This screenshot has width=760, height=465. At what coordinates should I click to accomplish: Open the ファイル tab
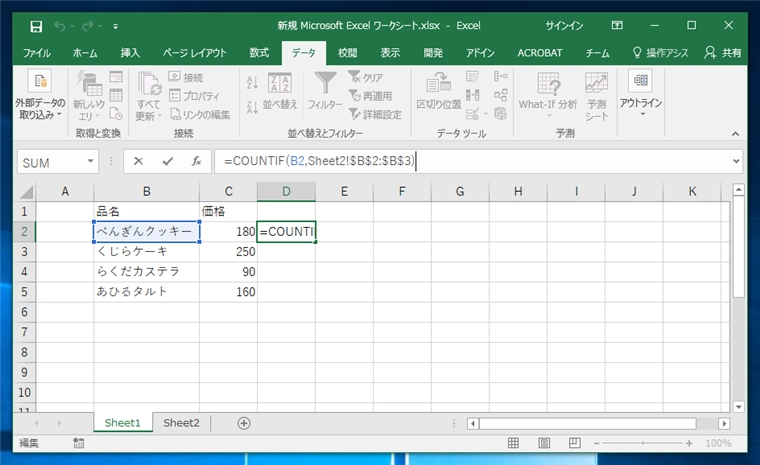pyautogui.click(x=37, y=53)
